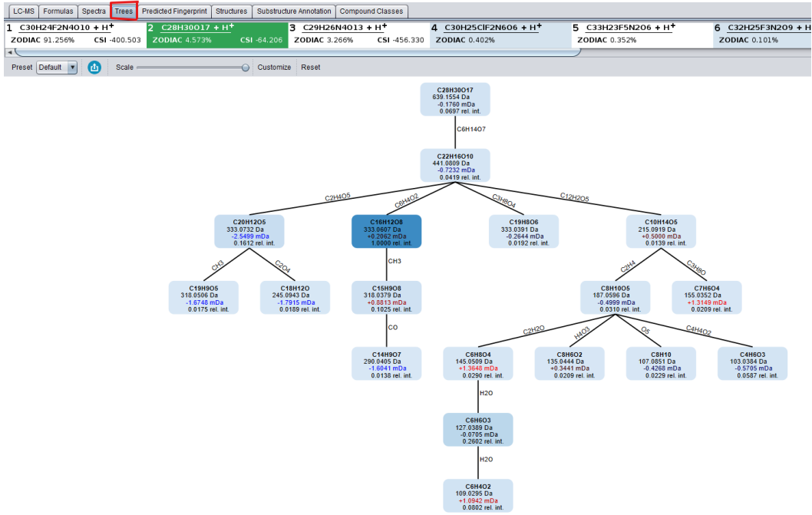Click the export tree icon button
The height and width of the screenshot is (515, 812).
94,68
